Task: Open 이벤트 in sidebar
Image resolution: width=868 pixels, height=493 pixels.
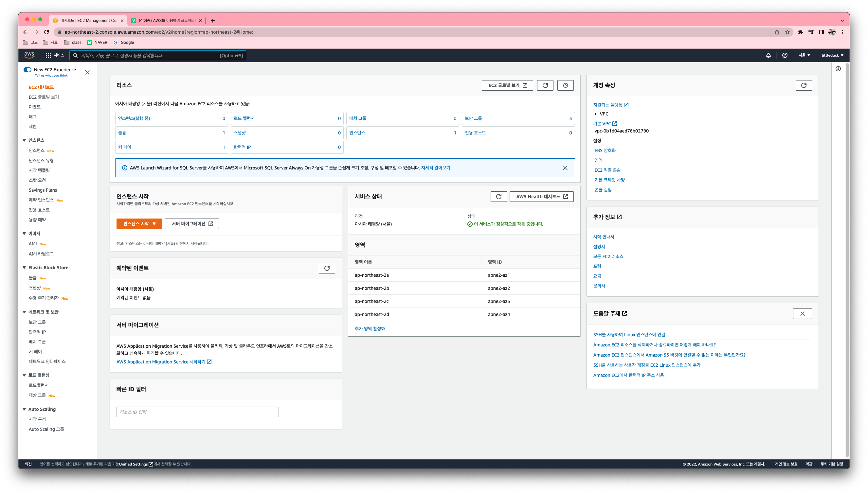Action: pos(35,107)
